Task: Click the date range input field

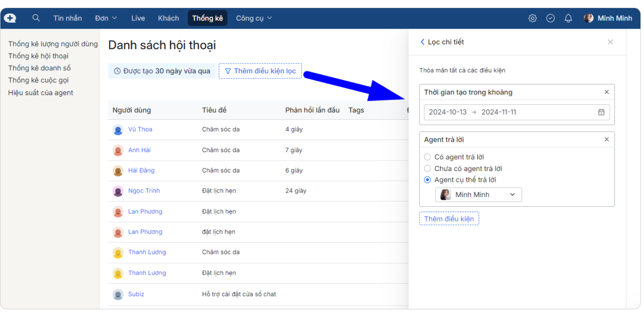Action: pos(510,112)
